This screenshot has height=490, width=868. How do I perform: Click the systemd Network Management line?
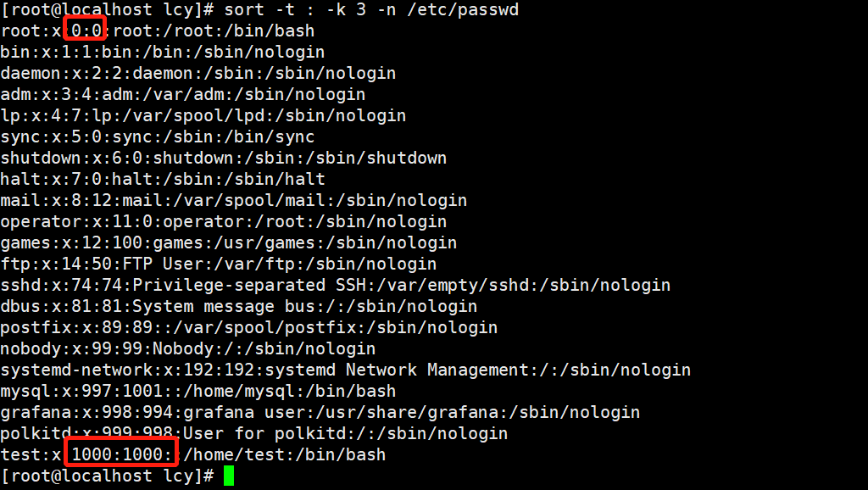345,370
